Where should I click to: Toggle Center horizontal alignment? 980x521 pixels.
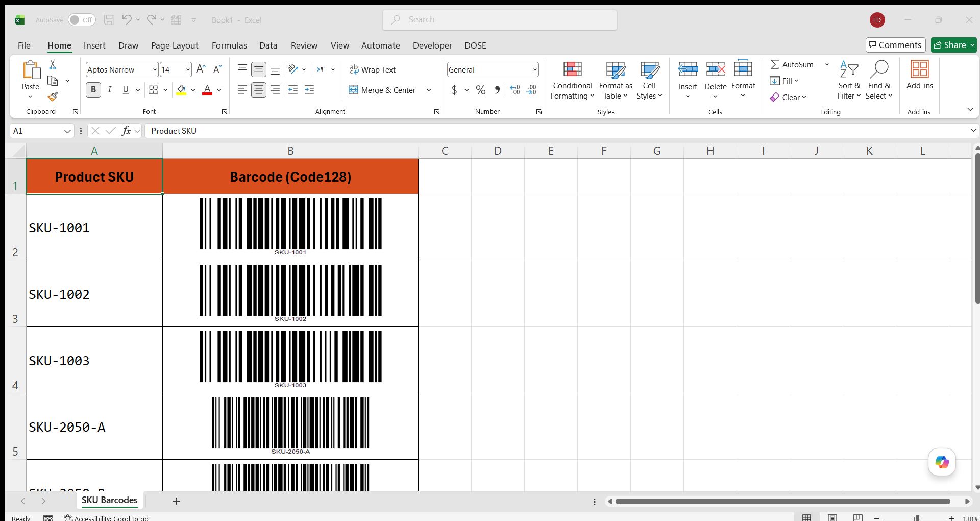coord(259,90)
